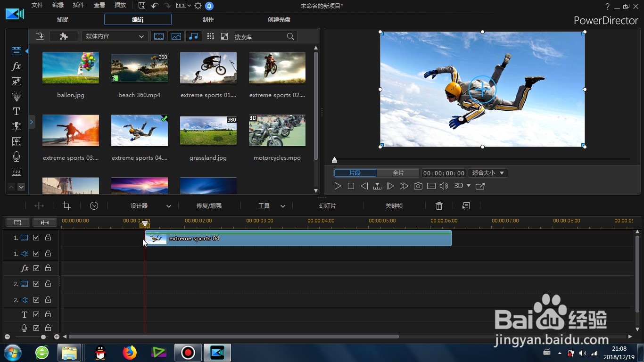Click the fast forward button
This screenshot has width=644, height=362.
pyautogui.click(x=404, y=186)
